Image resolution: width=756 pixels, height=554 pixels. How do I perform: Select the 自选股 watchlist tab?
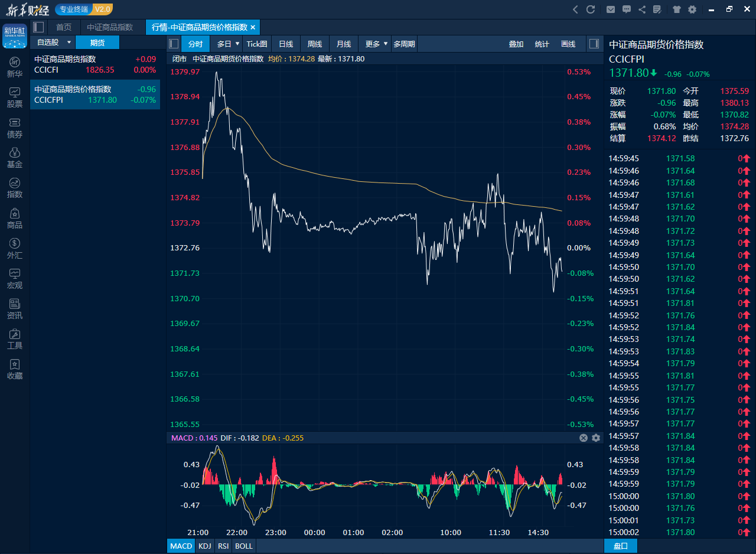click(x=48, y=43)
